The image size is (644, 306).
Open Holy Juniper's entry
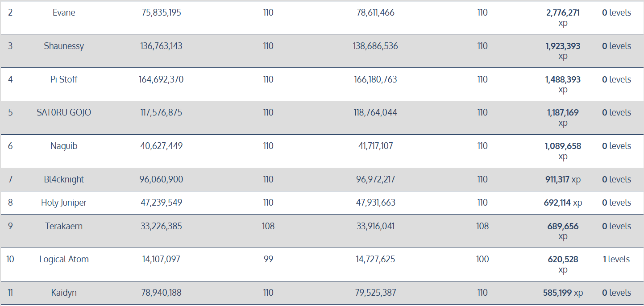click(64, 203)
